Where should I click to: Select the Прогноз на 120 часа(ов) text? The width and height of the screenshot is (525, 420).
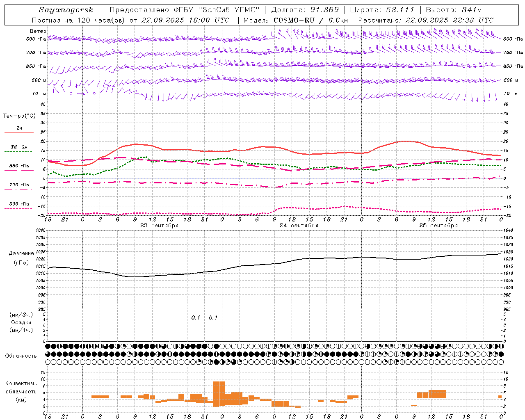[x=79, y=20]
